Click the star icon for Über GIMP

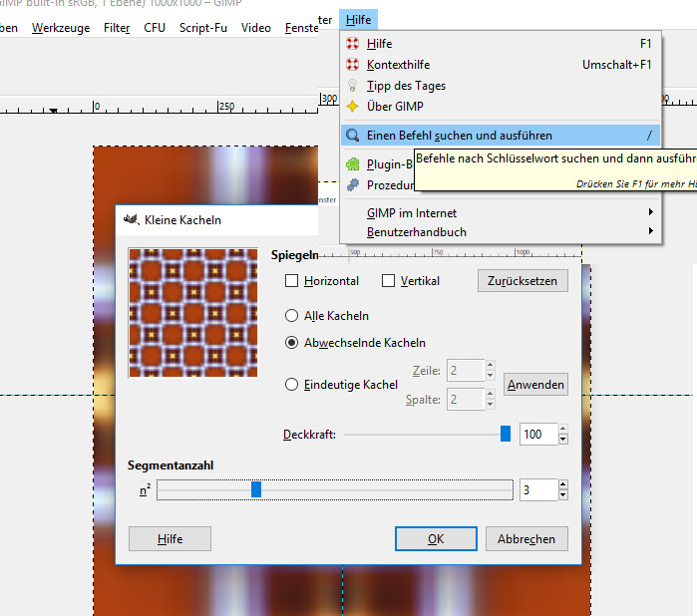coord(352,107)
